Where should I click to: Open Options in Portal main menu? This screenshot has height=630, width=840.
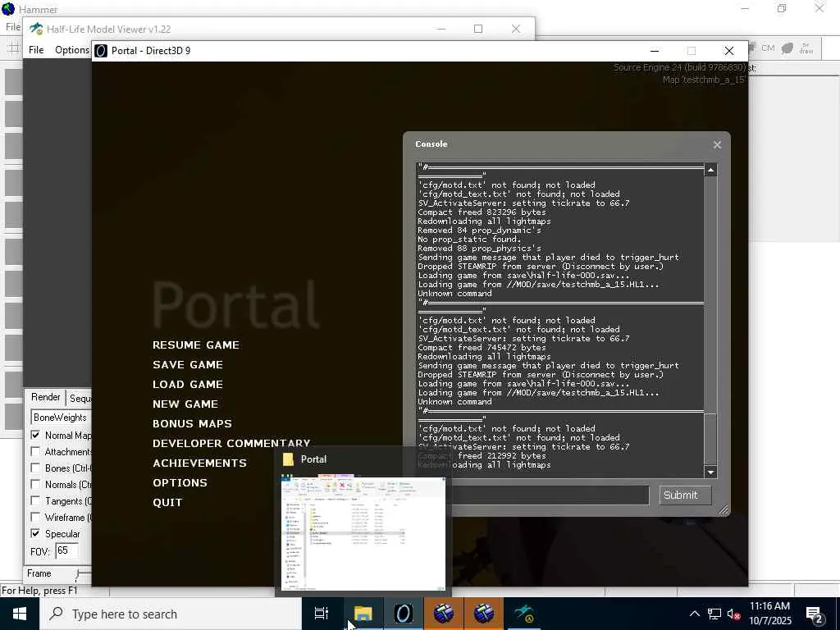[x=180, y=482]
